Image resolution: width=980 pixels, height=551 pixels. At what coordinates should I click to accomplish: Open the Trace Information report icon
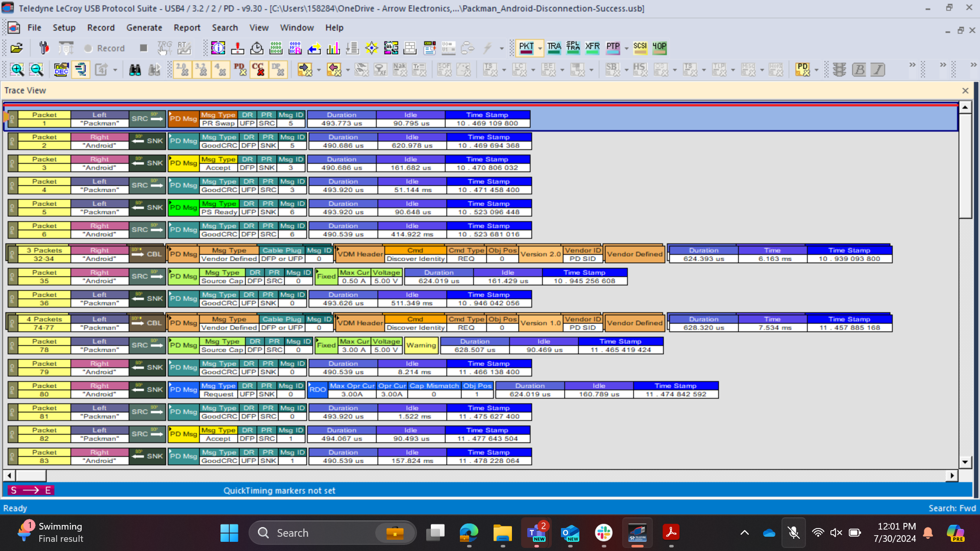click(218, 48)
